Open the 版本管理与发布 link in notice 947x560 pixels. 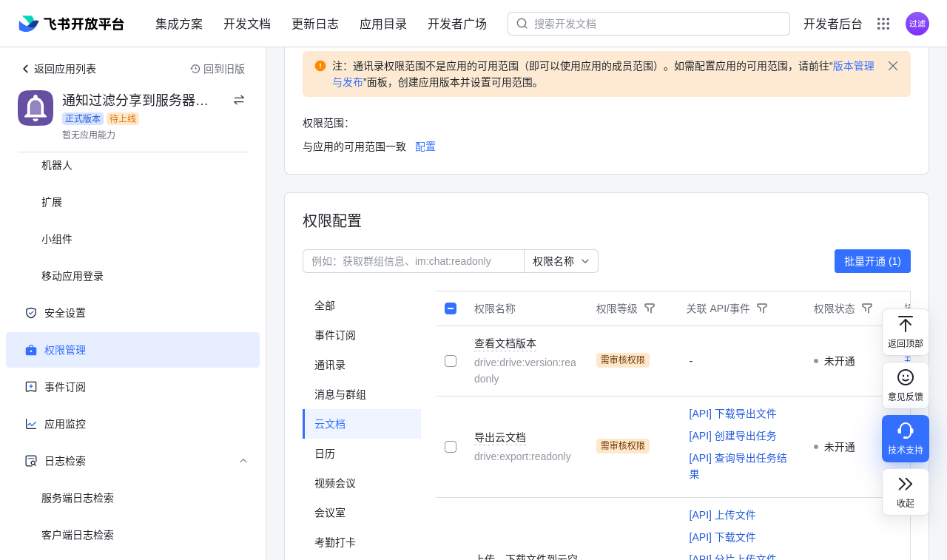tap(854, 66)
